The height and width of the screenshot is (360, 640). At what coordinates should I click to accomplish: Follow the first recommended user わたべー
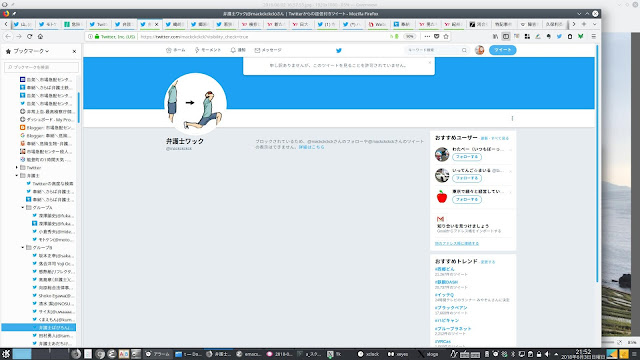click(x=467, y=157)
